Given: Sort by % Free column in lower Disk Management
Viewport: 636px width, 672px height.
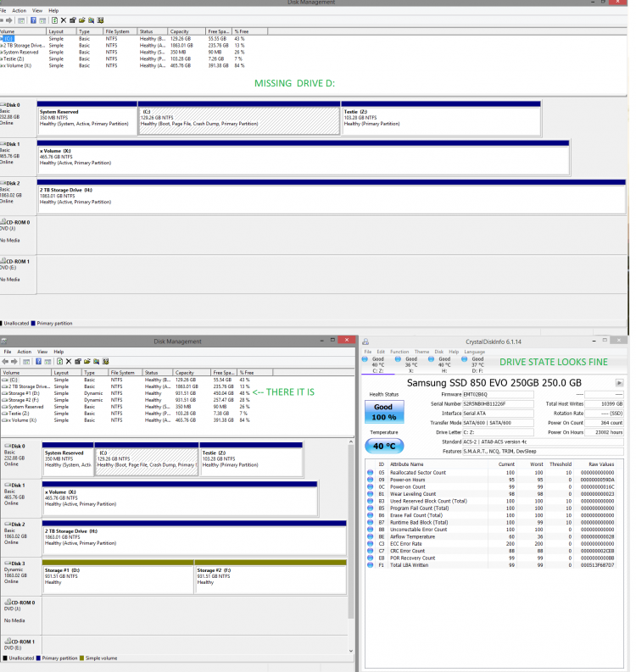Looking at the screenshot, I should coord(254,372).
